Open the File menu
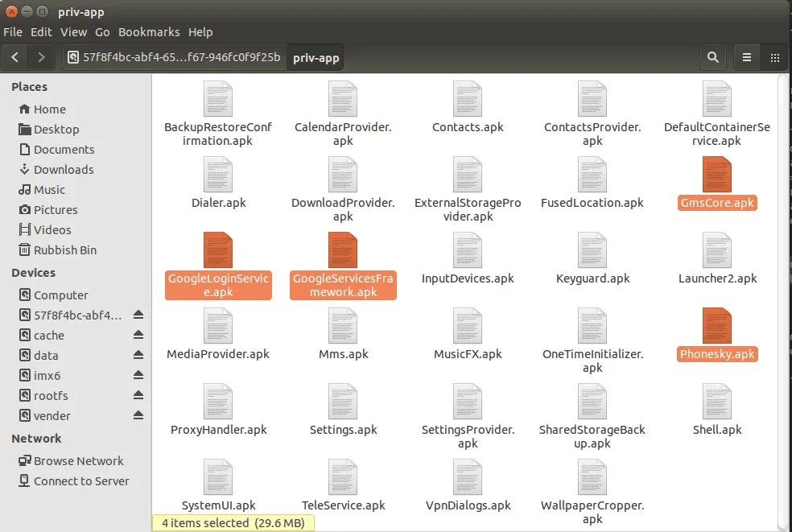 13,32
